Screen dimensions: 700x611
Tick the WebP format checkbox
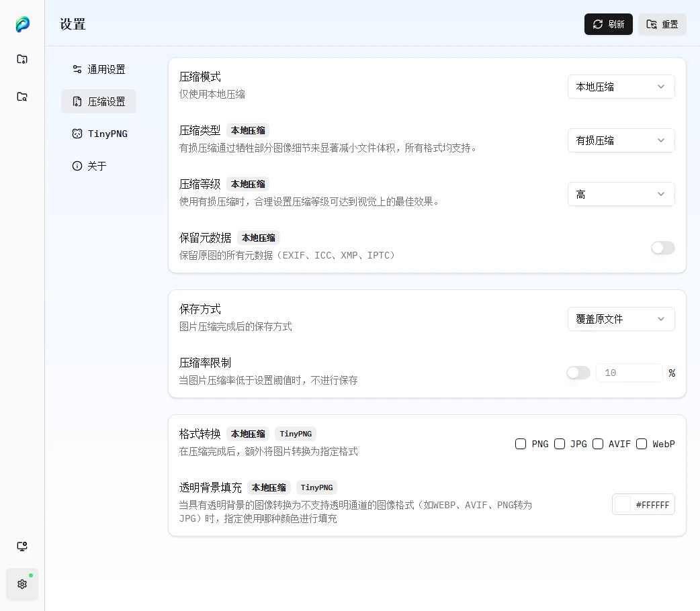(x=642, y=444)
